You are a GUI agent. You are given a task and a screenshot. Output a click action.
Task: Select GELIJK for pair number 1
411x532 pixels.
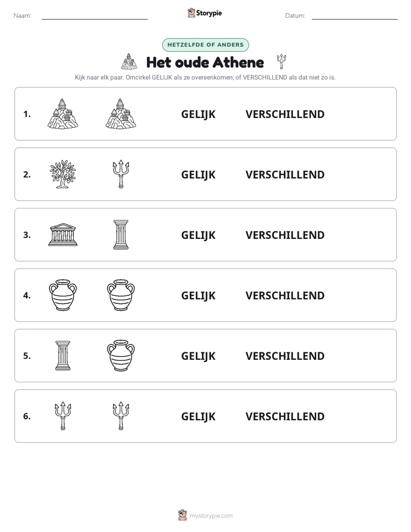pos(199,115)
